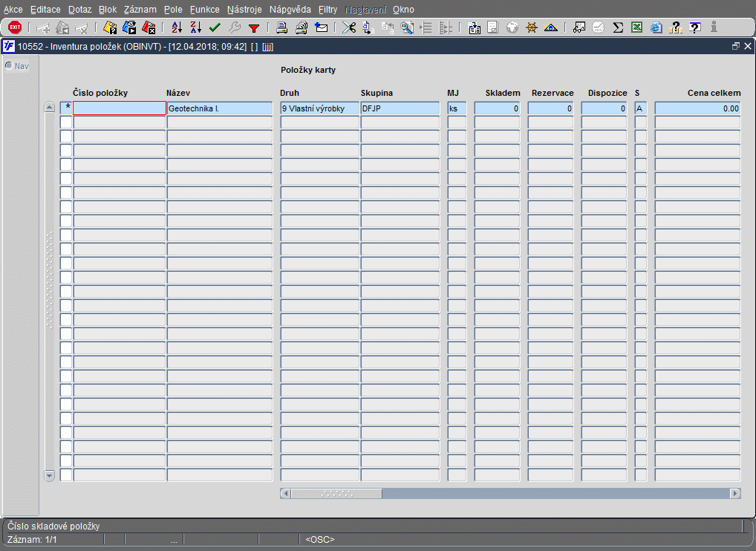
Task: Click the magnifying glass search icon
Action: pos(407,27)
